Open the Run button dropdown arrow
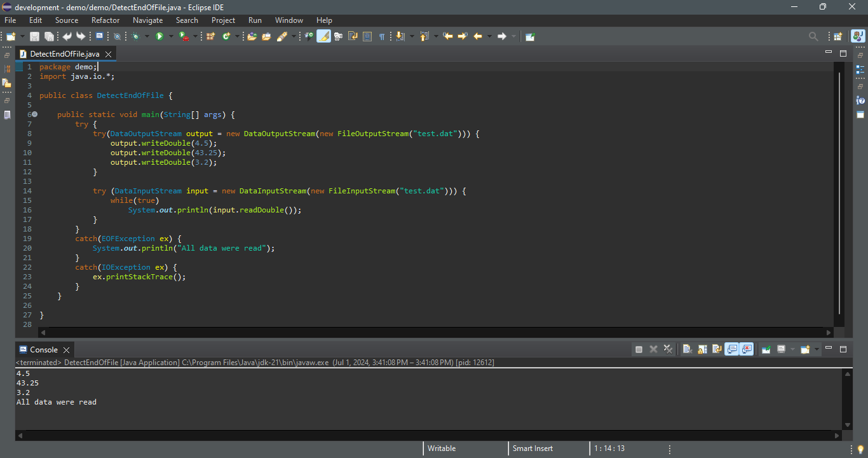The width and height of the screenshot is (868, 458). 171,36
